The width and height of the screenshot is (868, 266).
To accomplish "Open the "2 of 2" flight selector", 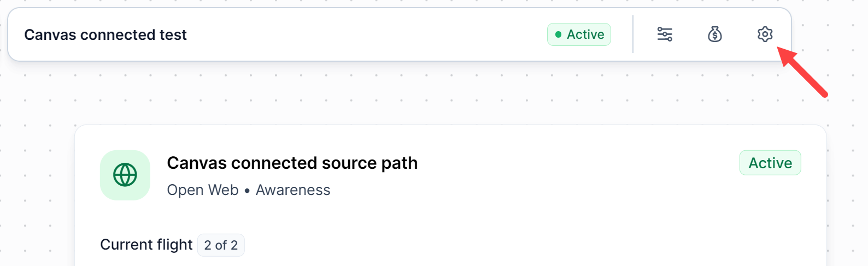I will (221, 245).
